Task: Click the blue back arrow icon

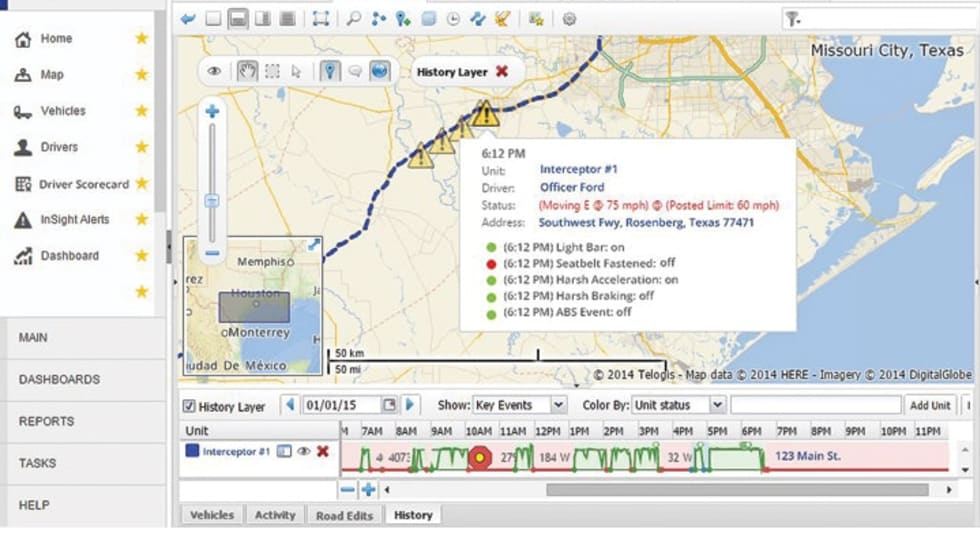Action: 188,18
